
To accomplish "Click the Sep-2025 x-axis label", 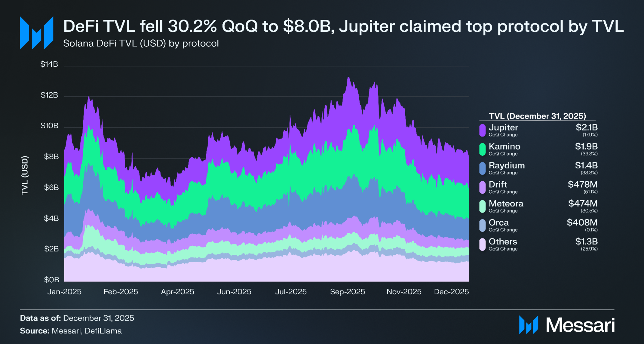I will (x=347, y=292).
